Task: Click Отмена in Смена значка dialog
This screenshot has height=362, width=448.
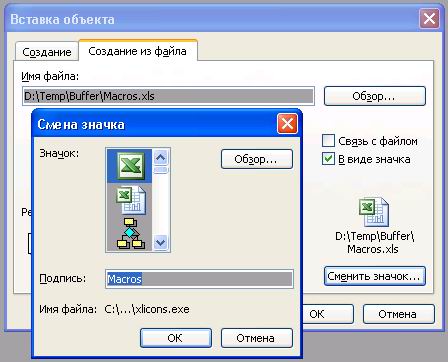Action: (257, 338)
